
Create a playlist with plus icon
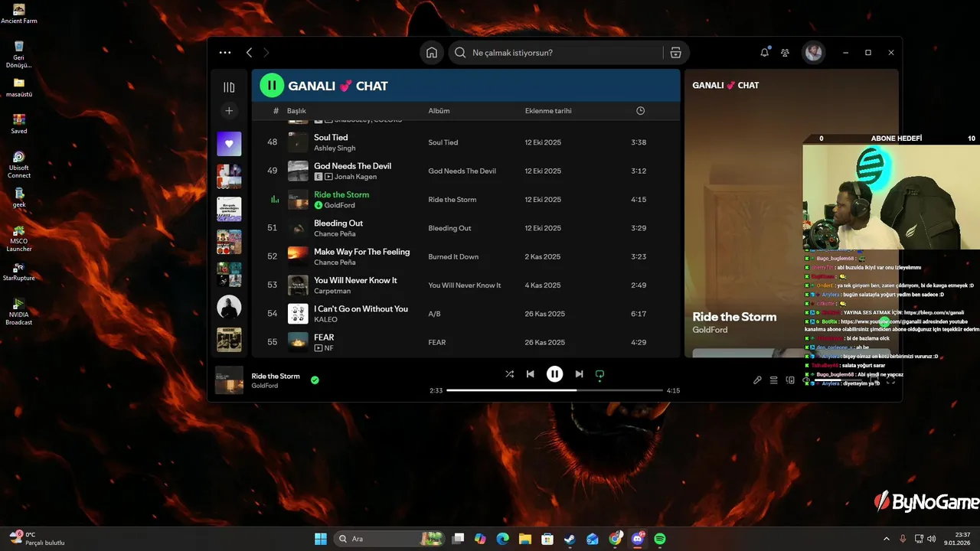click(229, 111)
